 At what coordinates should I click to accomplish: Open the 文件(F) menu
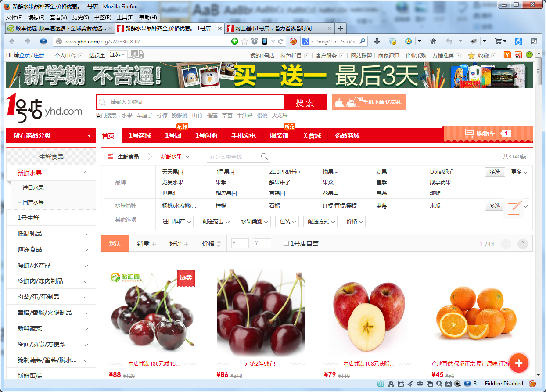(x=14, y=18)
